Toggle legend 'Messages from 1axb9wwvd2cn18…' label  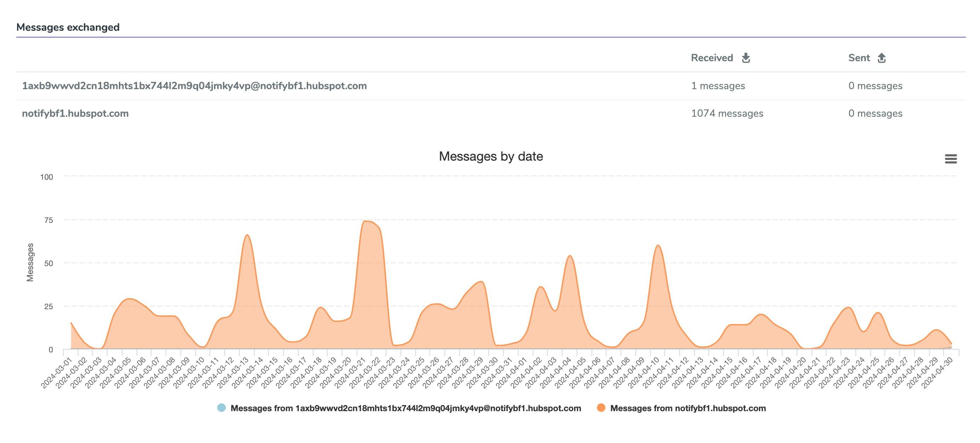coord(405,408)
